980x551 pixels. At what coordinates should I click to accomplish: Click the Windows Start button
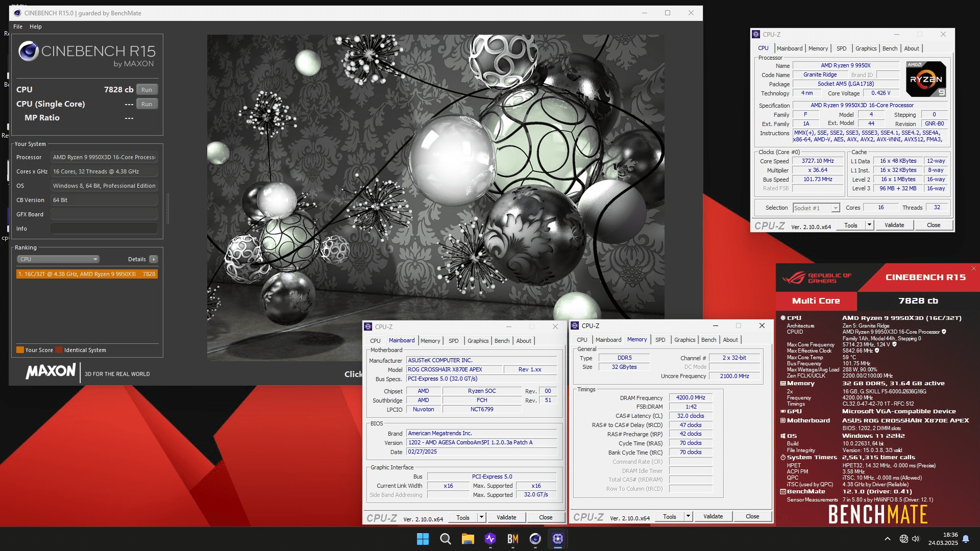tap(423, 539)
